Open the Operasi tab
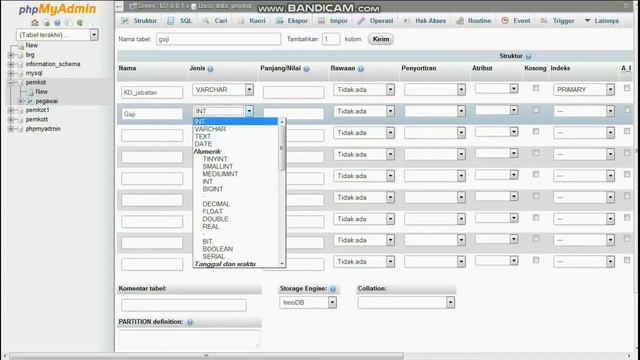The width and height of the screenshot is (640, 360). coord(375,21)
